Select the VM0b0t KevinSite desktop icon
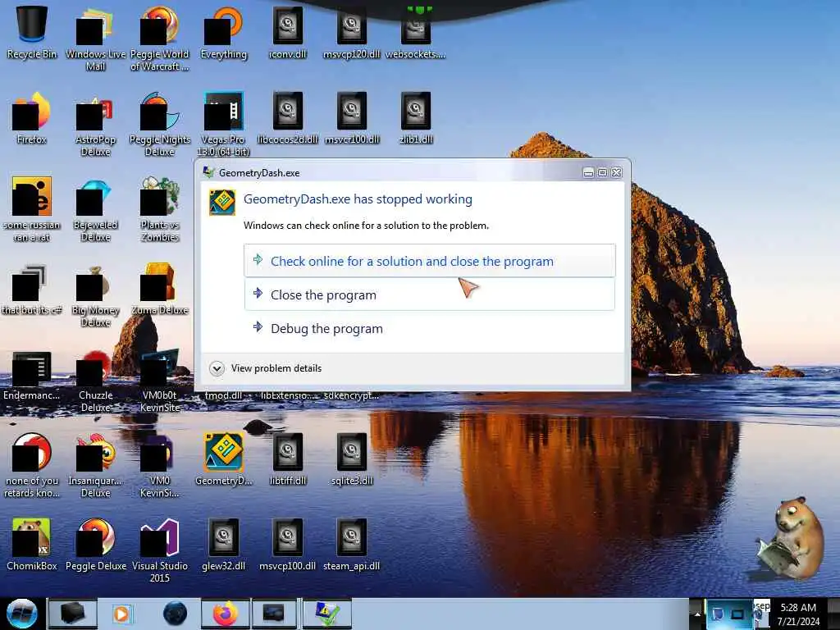840x630 pixels. (160, 381)
